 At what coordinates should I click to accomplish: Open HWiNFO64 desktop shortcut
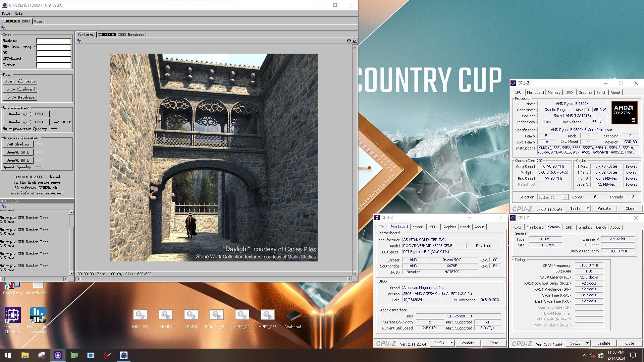point(38,320)
